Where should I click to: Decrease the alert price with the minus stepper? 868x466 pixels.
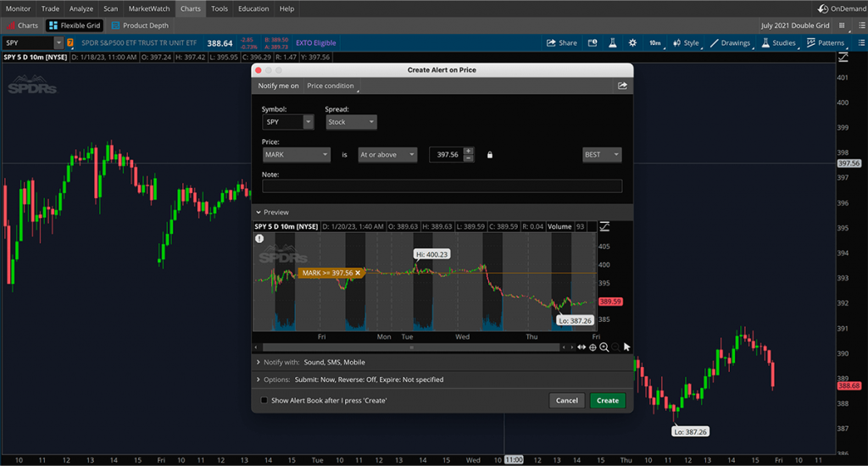(x=468, y=158)
